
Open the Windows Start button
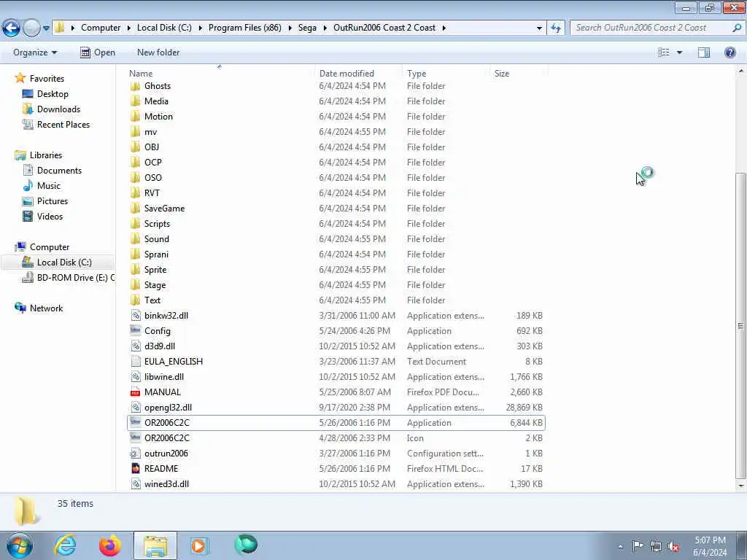click(x=20, y=545)
